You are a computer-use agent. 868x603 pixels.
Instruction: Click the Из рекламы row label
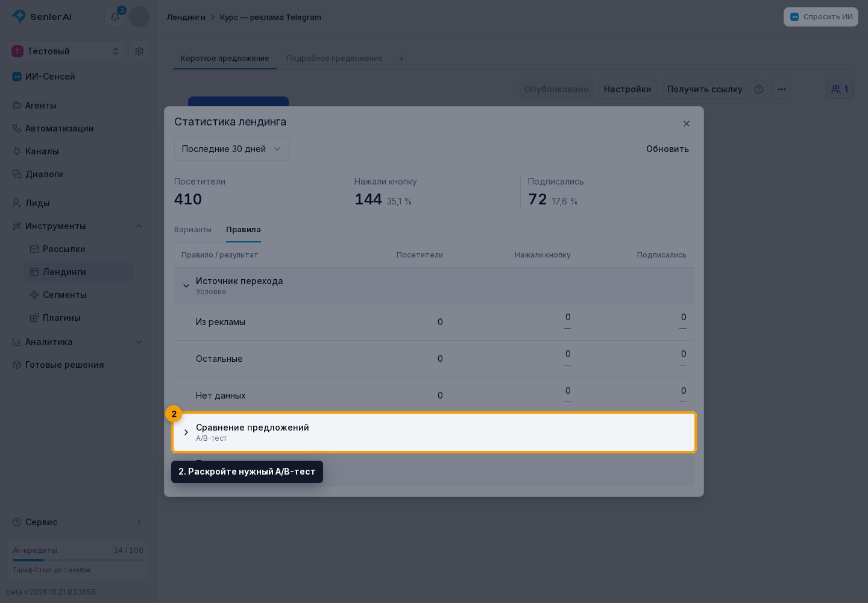[x=221, y=322]
